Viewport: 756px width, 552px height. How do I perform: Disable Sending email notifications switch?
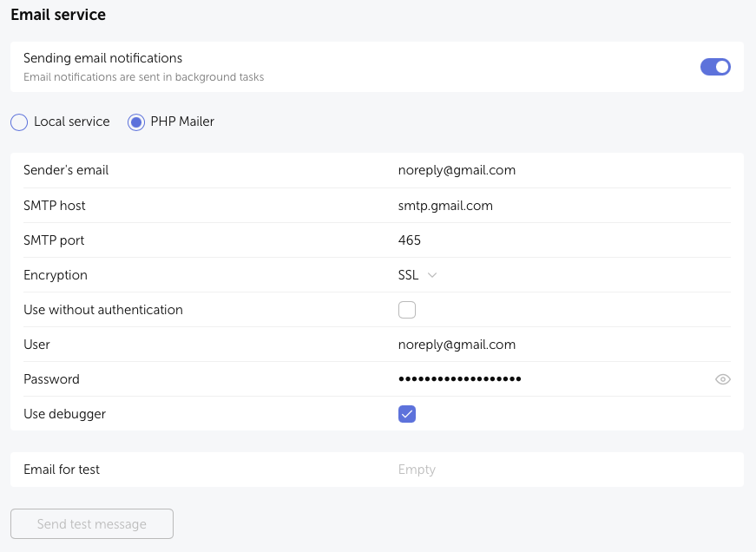(x=715, y=66)
